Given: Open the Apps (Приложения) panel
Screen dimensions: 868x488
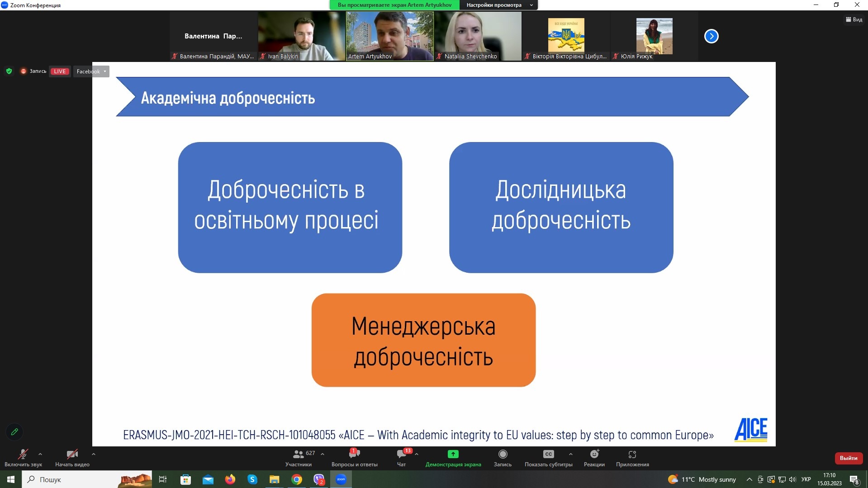Looking at the screenshot, I should 632,457.
